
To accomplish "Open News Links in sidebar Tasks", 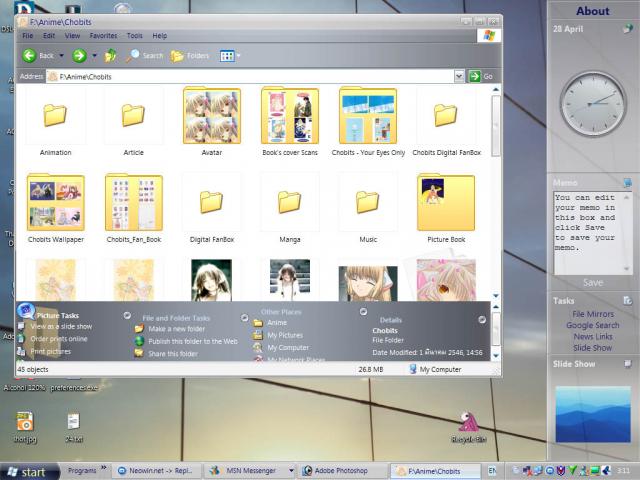I will 593,337.
